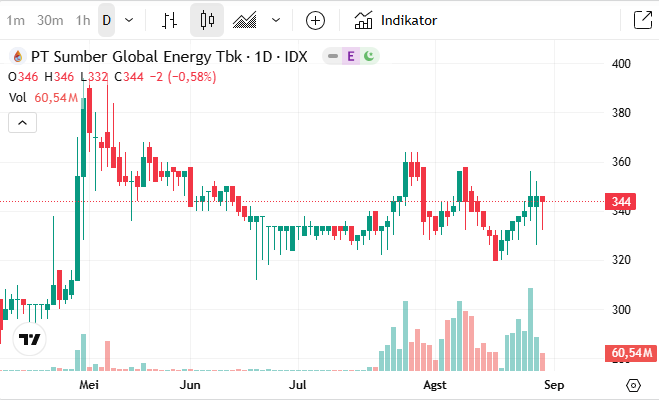The image size is (659, 400).
Task: Select the 1h timeframe
Action: (82, 20)
